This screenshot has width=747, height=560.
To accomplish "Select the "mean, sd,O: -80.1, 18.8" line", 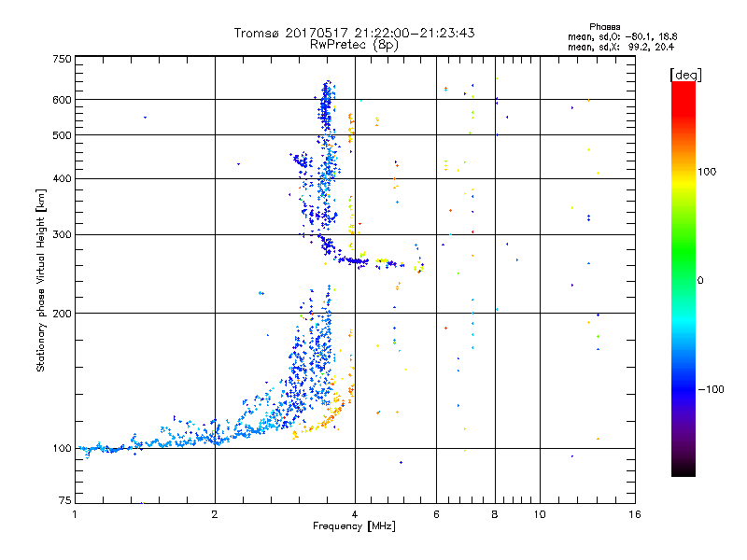I will coord(622,36).
